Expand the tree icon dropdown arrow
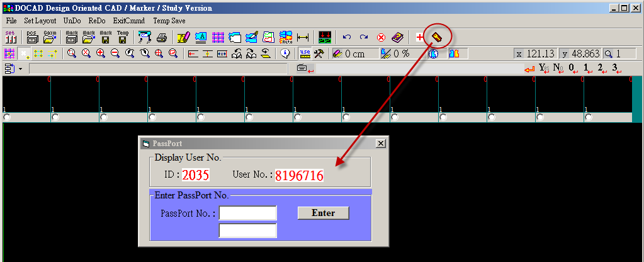Screen dimensions: 644x262 click(x=21, y=69)
